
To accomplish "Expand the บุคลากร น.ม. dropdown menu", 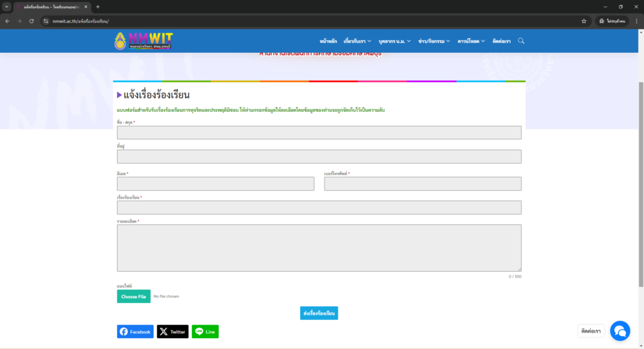I will click(x=395, y=41).
